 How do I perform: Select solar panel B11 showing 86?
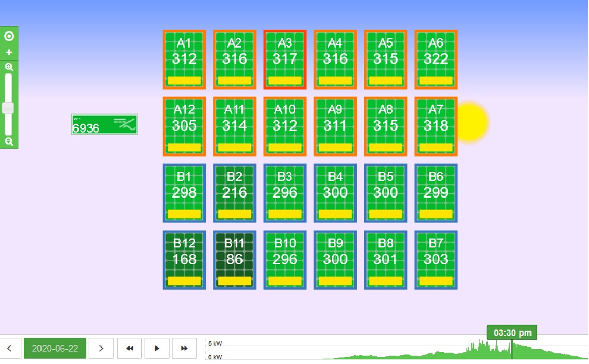234,260
